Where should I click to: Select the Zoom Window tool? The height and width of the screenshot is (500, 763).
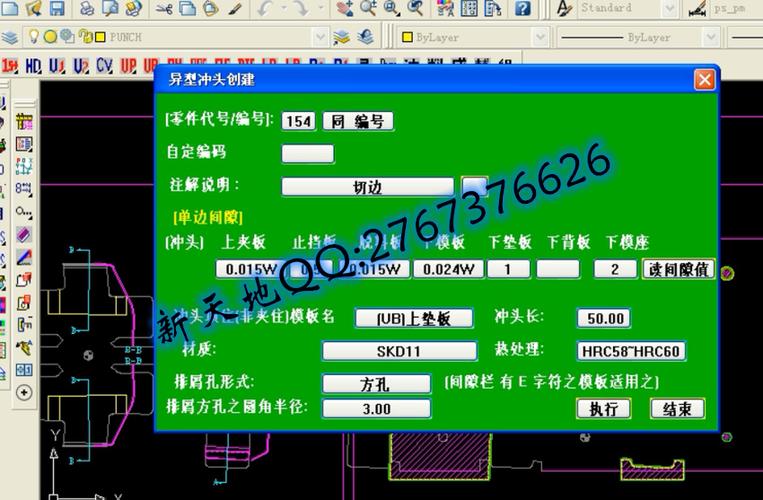392,7
